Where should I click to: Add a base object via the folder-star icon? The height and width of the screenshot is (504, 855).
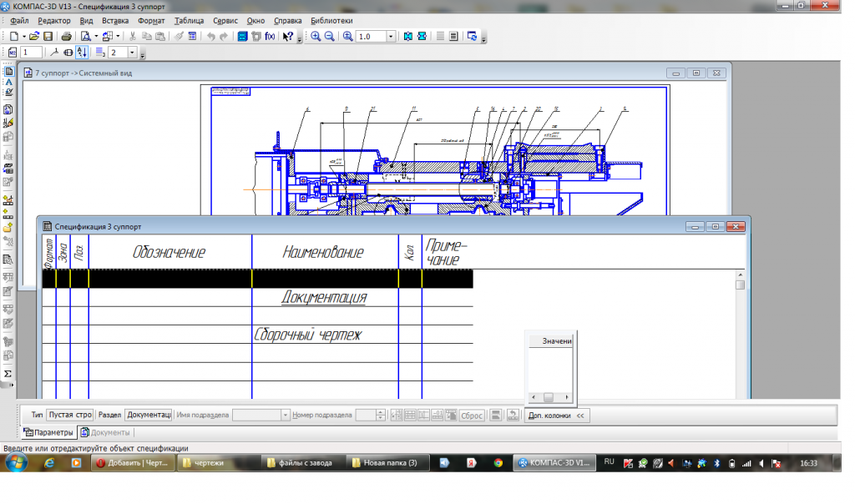8,227
